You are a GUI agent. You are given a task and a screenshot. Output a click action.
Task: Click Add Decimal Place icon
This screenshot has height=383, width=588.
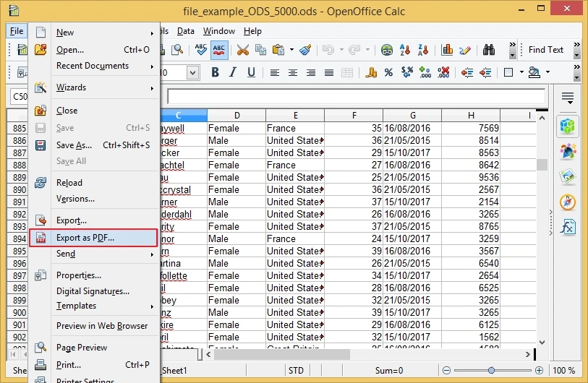click(x=425, y=72)
